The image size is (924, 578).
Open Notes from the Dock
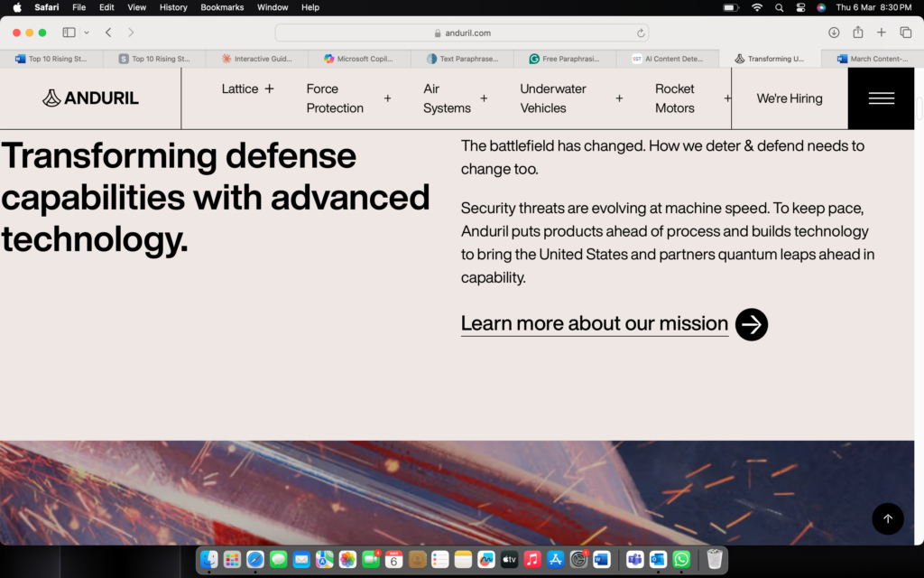point(463,558)
